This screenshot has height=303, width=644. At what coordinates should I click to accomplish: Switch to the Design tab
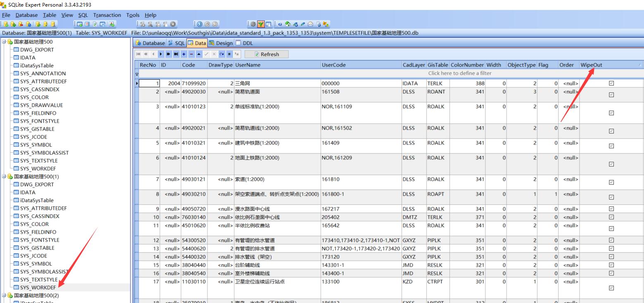[221, 43]
